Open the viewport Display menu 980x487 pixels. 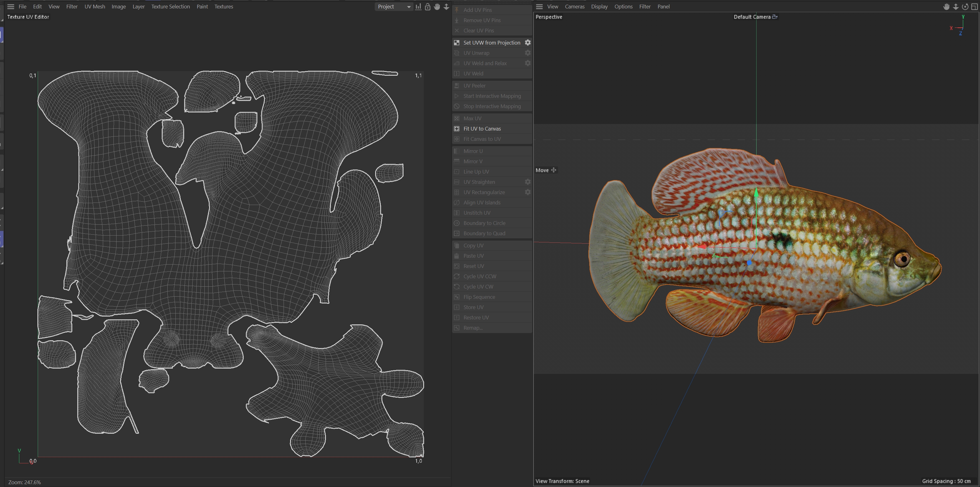(x=599, y=7)
